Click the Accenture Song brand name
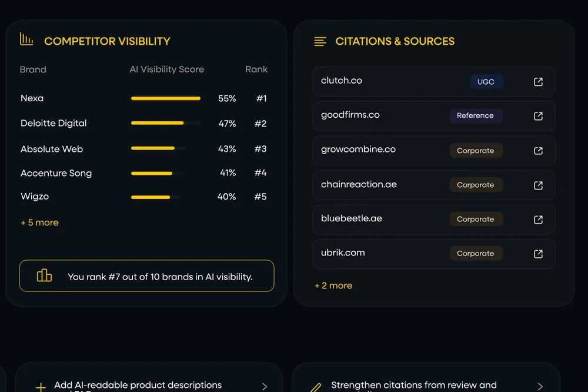The image size is (588, 392). click(56, 173)
